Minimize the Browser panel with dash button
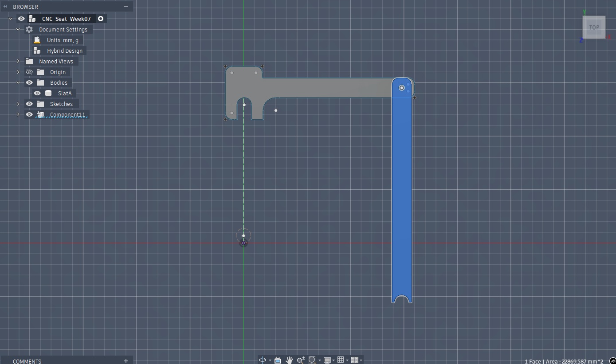Screen dimensions: 616x364 click(126, 6)
